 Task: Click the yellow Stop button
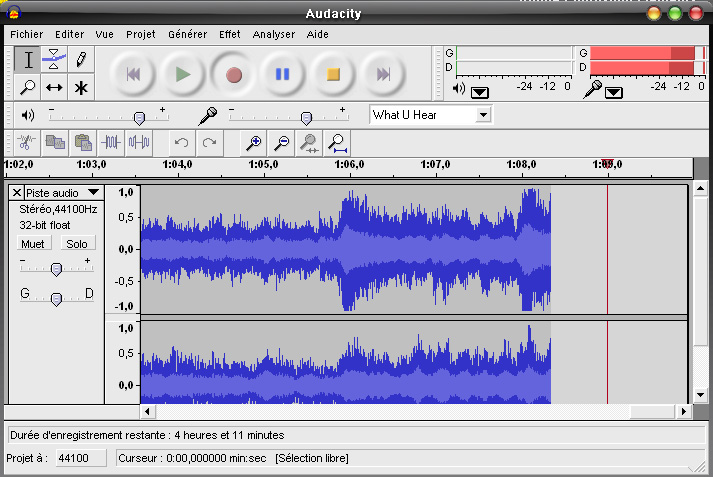pyautogui.click(x=333, y=74)
